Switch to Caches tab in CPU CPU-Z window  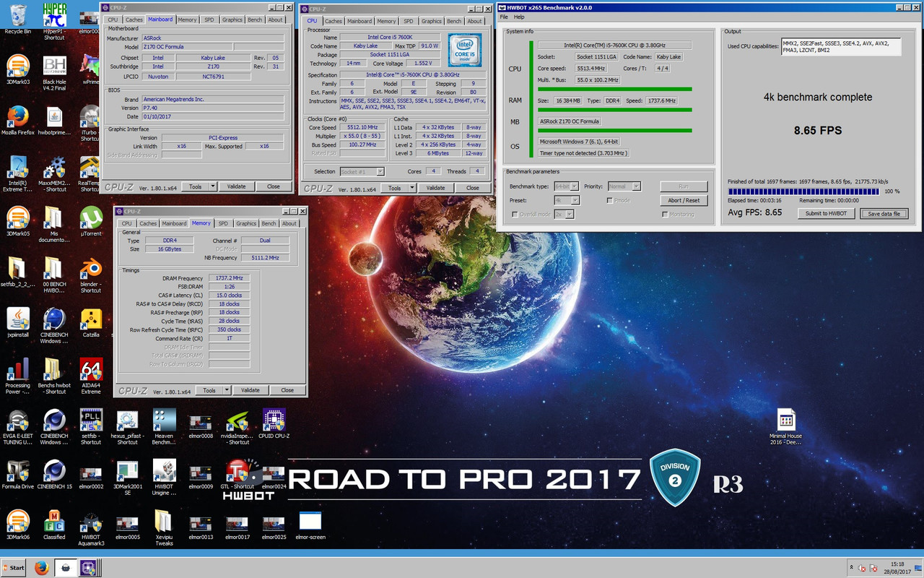(x=333, y=21)
